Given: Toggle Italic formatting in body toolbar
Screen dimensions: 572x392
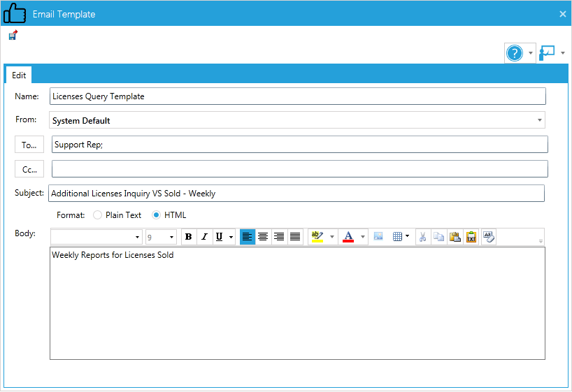Looking at the screenshot, I should 204,237.
